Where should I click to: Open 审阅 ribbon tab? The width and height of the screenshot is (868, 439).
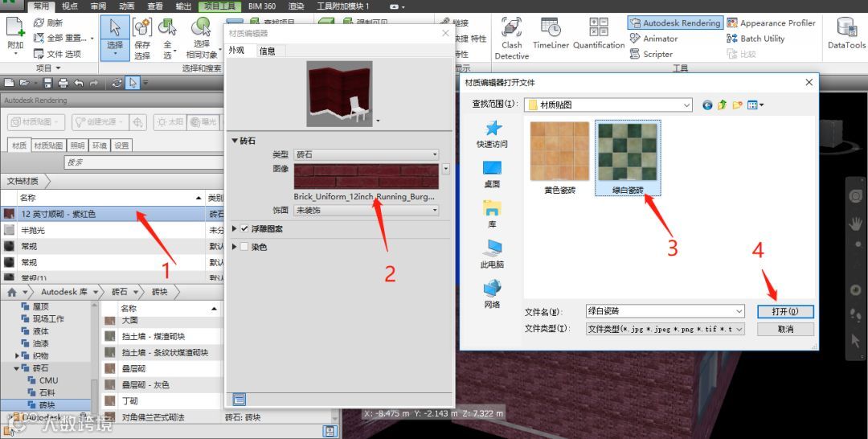98,6
